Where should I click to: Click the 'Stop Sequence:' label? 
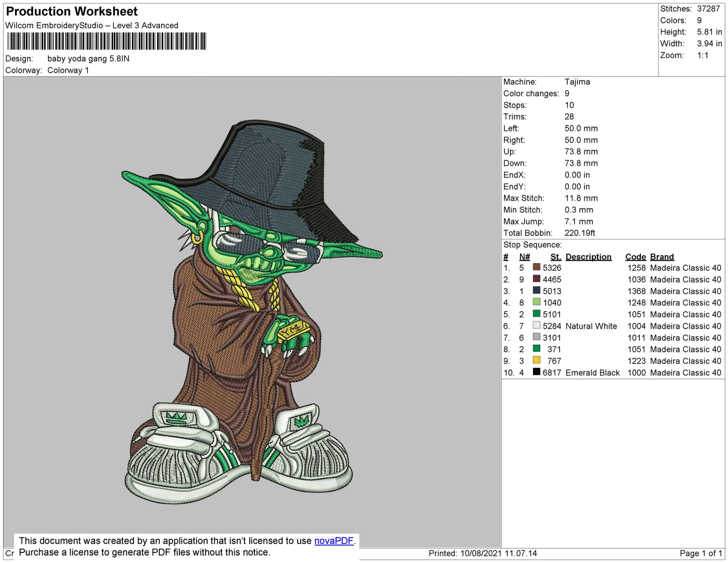point(533,244)
